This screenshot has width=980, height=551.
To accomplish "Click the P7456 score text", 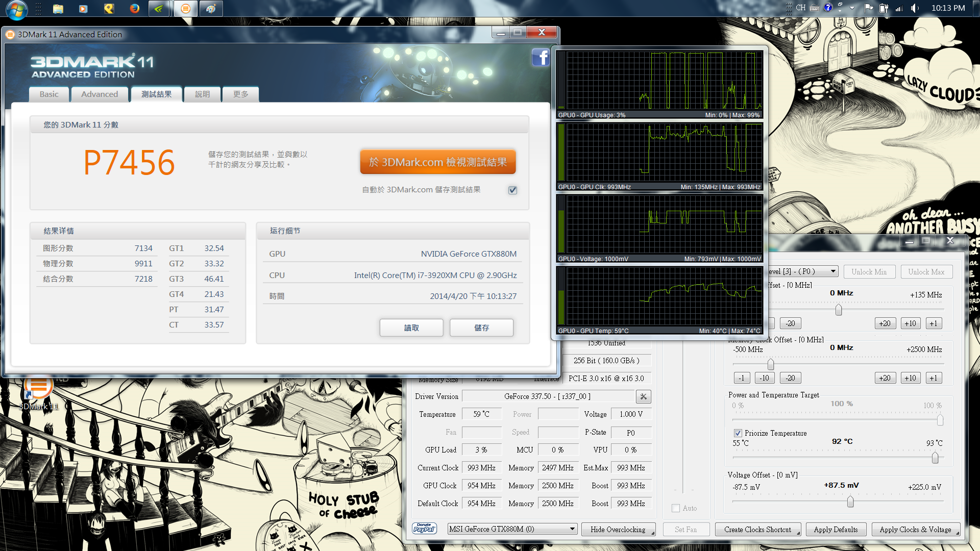I will (129, 163).
